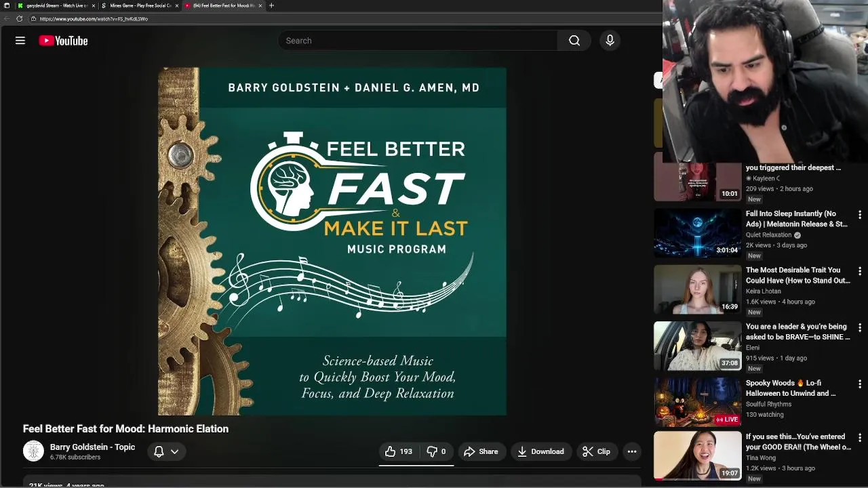This screenshot has height=488, width=868.
Task: Open more actions ellipsis under video
Action: [632, 451]
